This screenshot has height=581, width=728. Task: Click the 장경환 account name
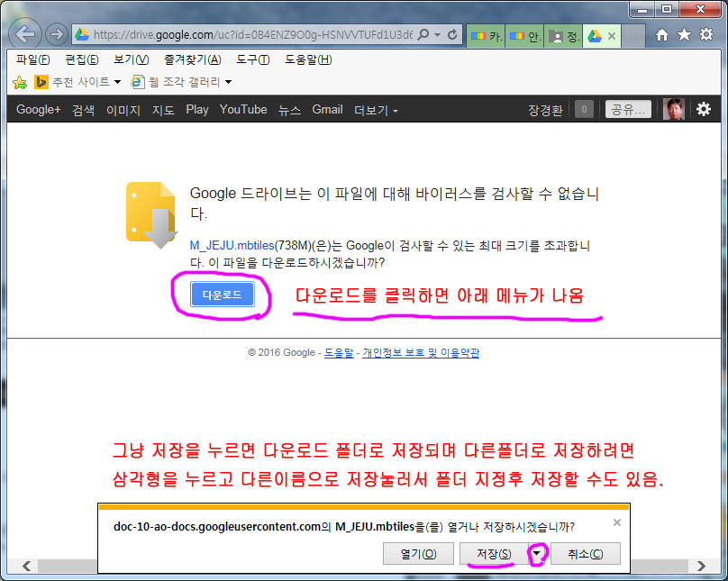(x=545, y=110)
